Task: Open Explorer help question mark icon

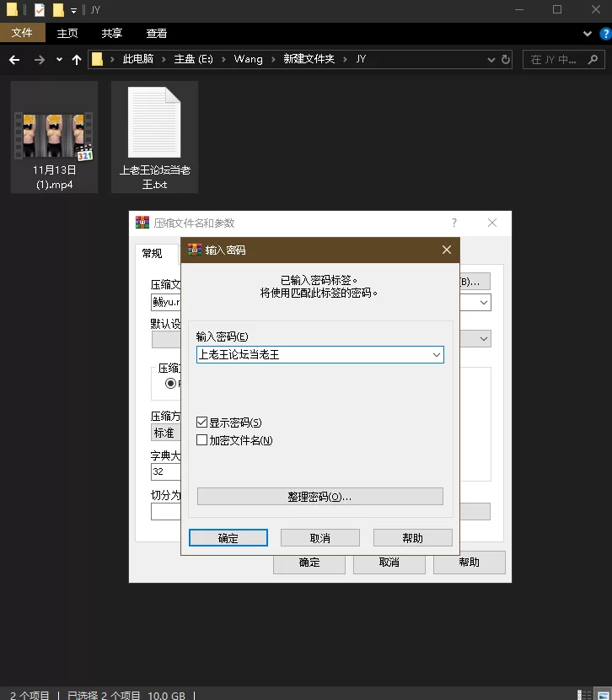Action: tap(604, 34)
